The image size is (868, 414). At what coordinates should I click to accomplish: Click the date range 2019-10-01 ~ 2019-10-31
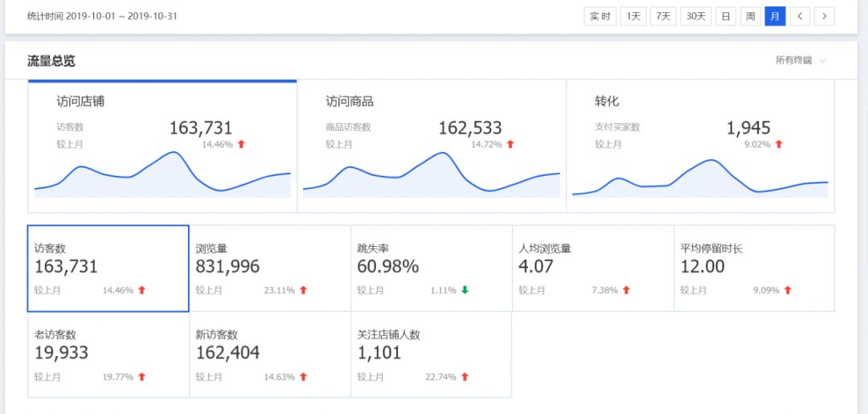pyautogui.click(x=122, y=16)
